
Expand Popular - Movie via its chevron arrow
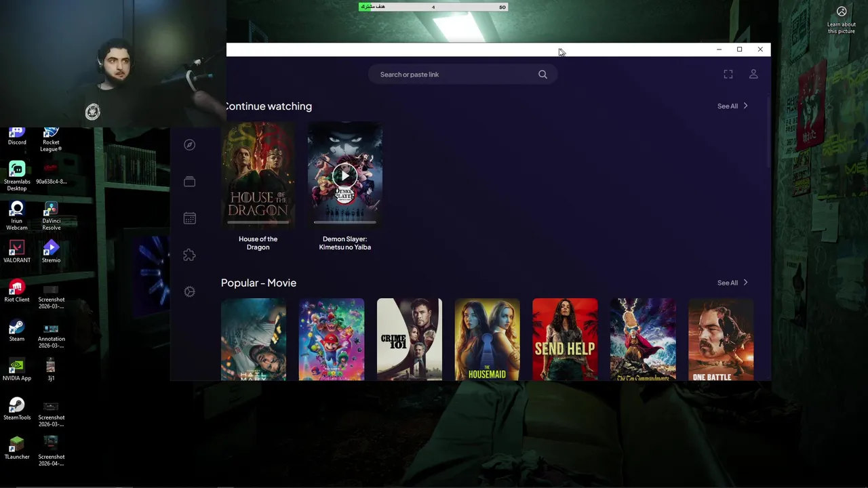[745, 283]
